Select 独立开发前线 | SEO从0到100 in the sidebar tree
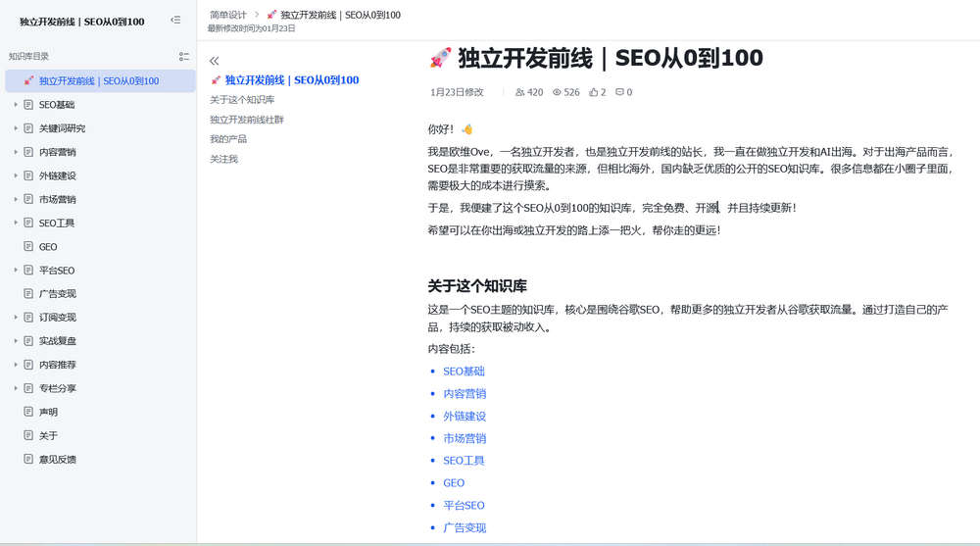The height and width of the screenshot is (546, 980). [100, 80]
